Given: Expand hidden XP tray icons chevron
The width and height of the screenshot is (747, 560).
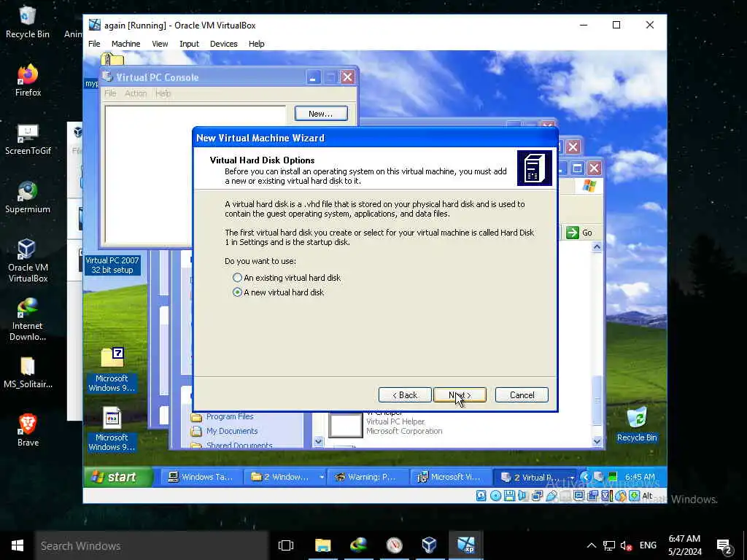Looking at the screenshot, I should 586,477.
